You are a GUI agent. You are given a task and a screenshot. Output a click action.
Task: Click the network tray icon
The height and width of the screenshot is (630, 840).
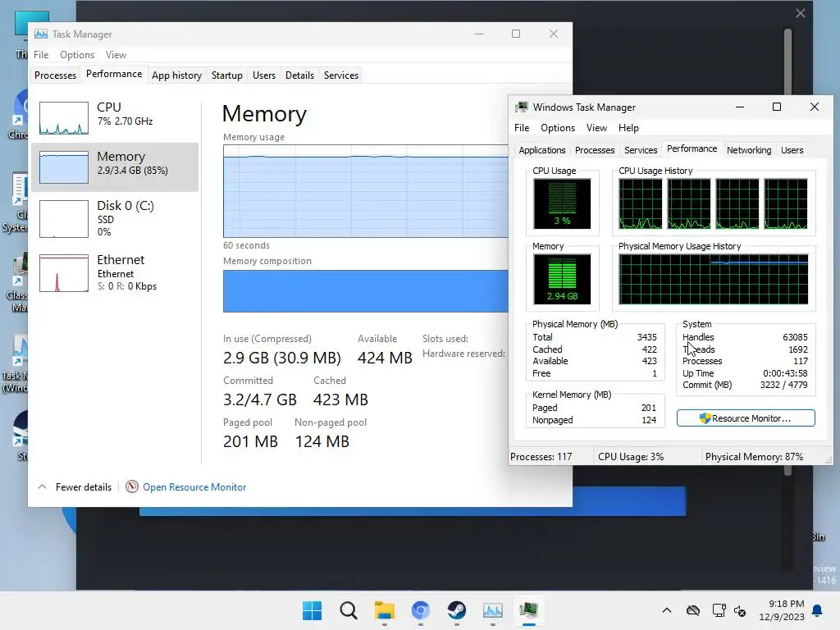pos(719,610)
